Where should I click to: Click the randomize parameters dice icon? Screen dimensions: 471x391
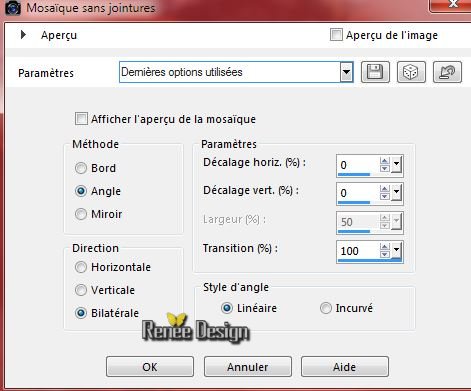411,72
